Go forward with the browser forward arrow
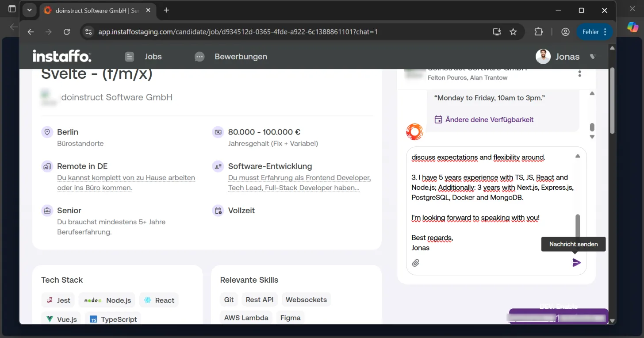 49,32
